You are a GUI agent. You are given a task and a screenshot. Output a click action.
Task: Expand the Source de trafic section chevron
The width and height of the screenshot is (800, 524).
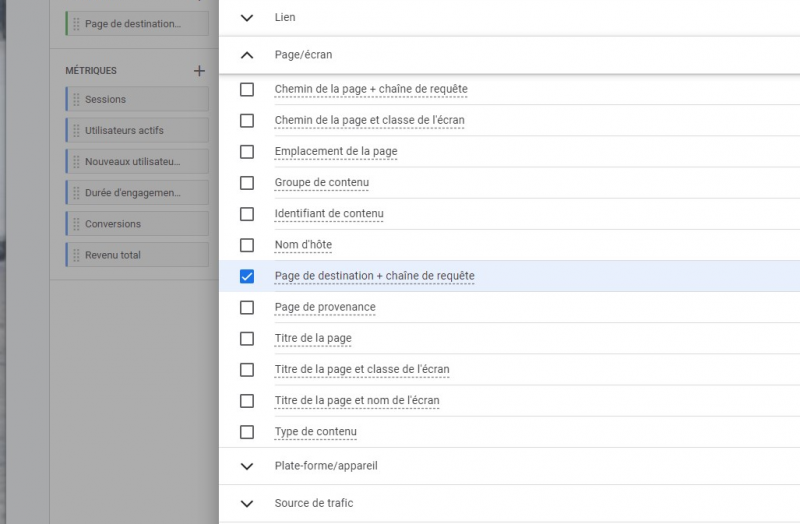(247, 503)
